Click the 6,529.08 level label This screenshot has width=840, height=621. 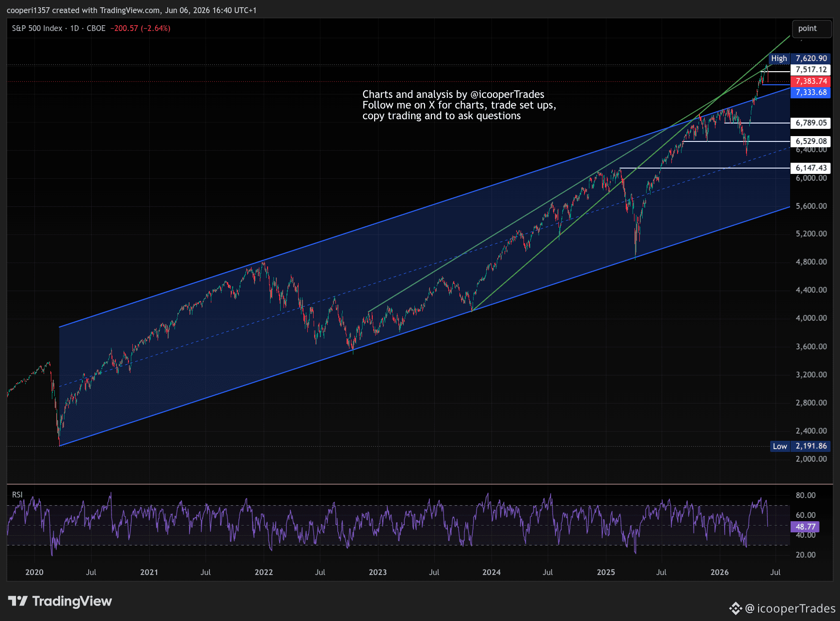click(811, 141)
